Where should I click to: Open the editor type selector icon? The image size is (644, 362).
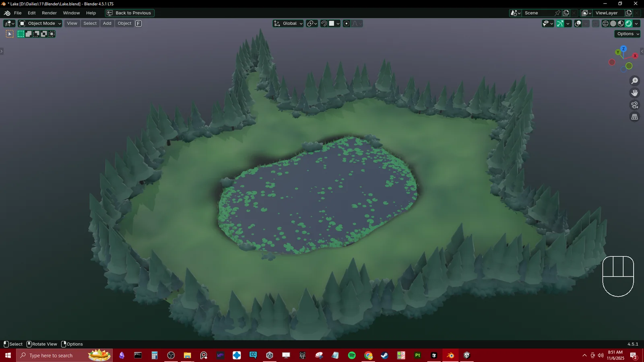pos(7,23)
